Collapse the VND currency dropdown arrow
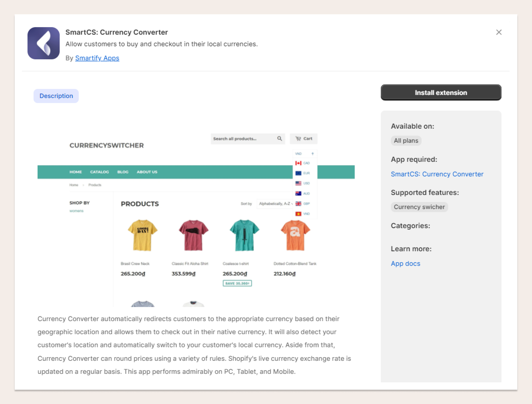Screen dimensions: 532x404 click(312, 153)
